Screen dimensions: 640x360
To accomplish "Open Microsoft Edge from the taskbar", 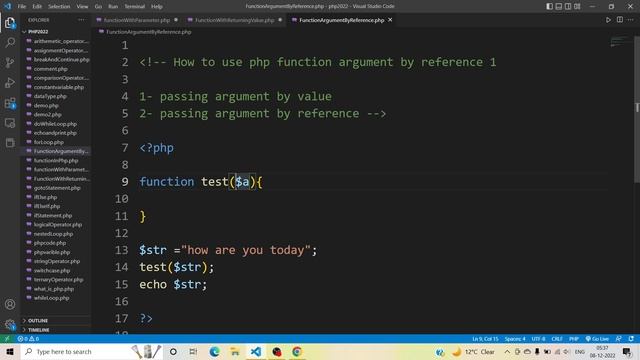I will (x=214, y=351).
